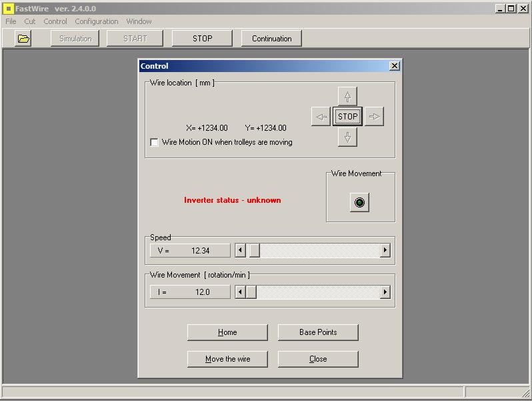Open the Cut menu
Viewport: 532px width, 401px height.
coord(30,21)
